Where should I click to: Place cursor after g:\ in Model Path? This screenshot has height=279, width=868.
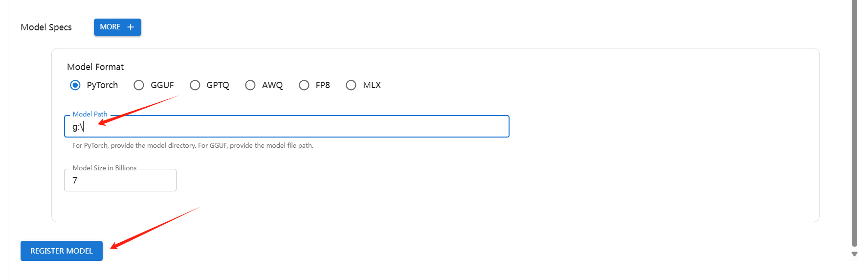[x=84, y=127]
